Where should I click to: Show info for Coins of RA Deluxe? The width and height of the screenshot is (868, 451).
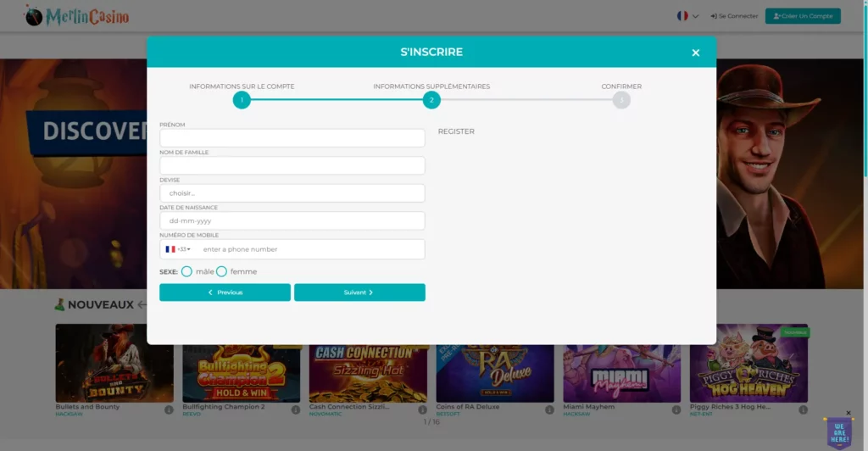tap(549, 410)
